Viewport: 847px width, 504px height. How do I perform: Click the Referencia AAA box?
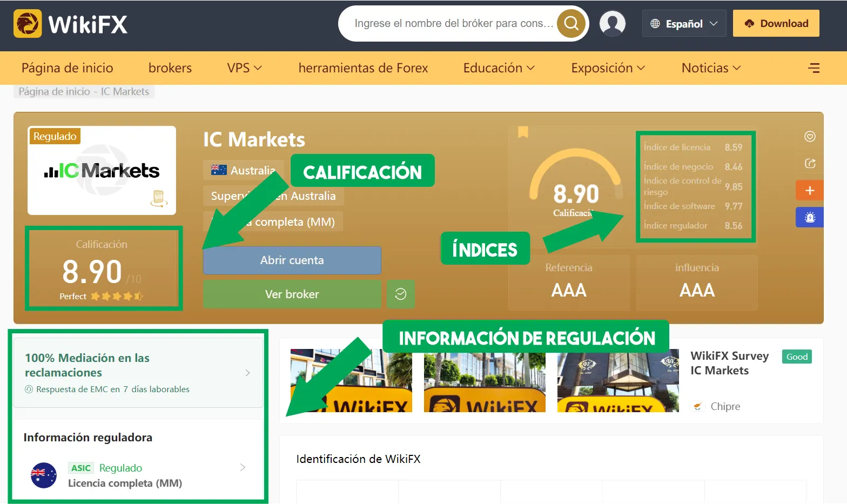tap(569, 283)
